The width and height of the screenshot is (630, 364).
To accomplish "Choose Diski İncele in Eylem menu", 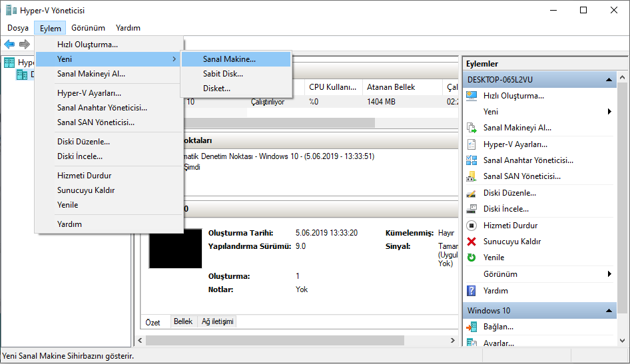I will 109,156.
